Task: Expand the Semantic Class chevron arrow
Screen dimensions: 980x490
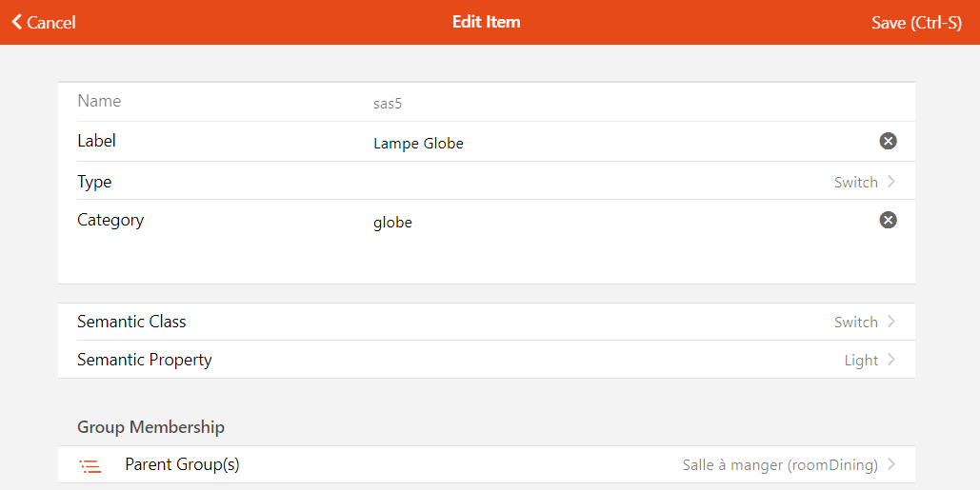Action: pos(891,322)
